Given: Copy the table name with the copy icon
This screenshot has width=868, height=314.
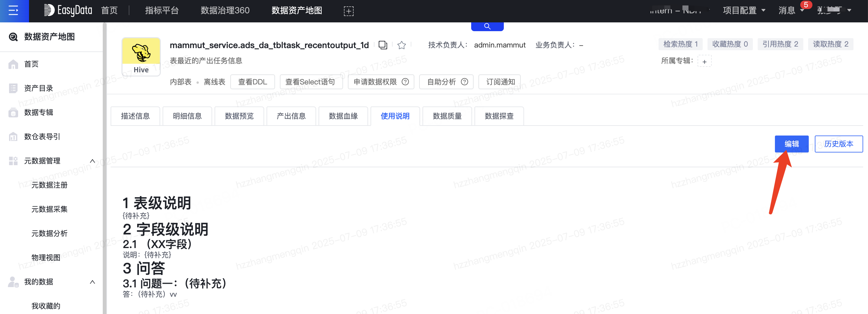Looking at the screenshot, I should coord(383,45).
